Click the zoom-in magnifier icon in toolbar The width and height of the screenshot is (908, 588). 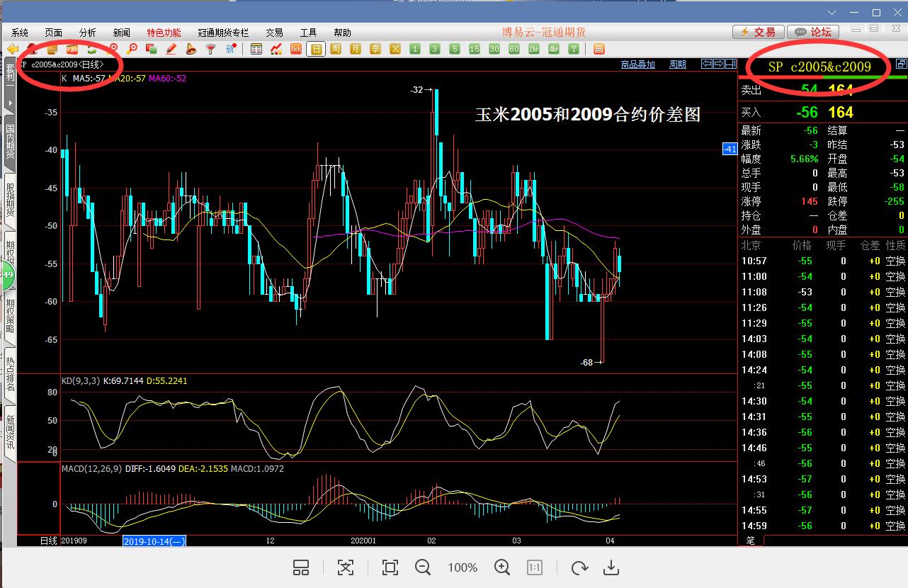(x=112, y=49)
